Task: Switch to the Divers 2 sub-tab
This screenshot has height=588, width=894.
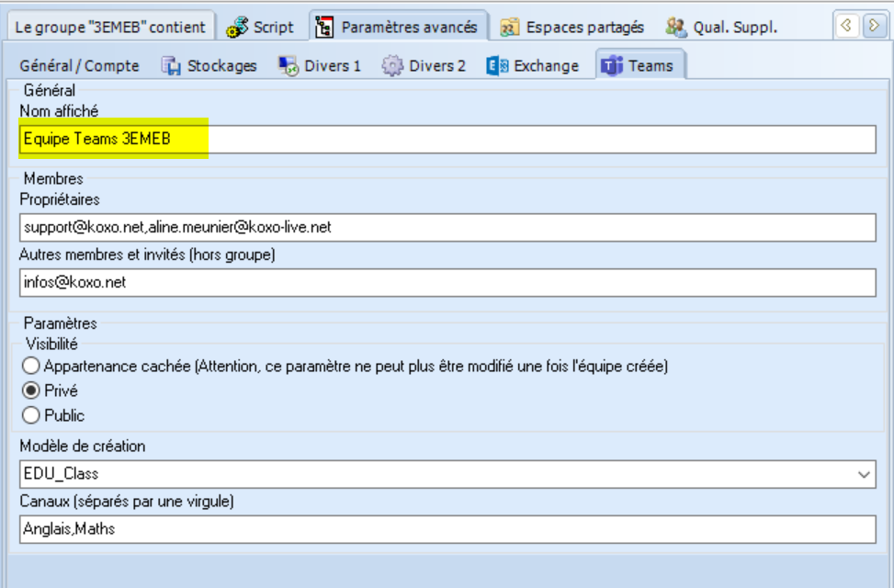Action: (424, 66)
